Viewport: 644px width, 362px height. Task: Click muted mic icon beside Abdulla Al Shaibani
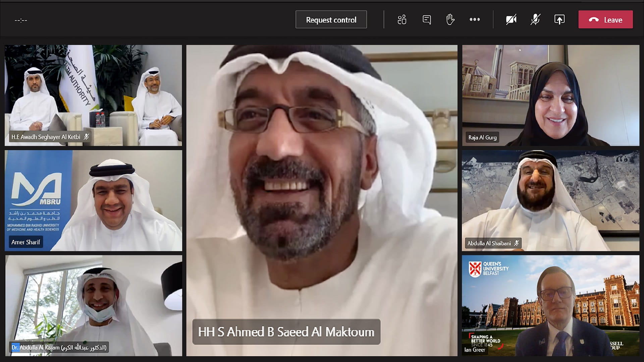[517, 243]
